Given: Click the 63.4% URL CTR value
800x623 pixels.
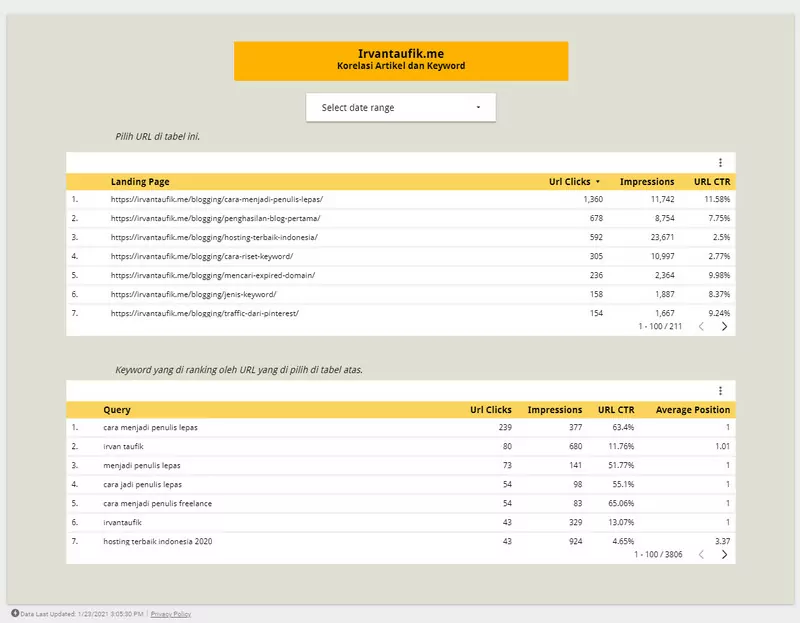Looking at the screenshot, I should [x=623, y=428].
